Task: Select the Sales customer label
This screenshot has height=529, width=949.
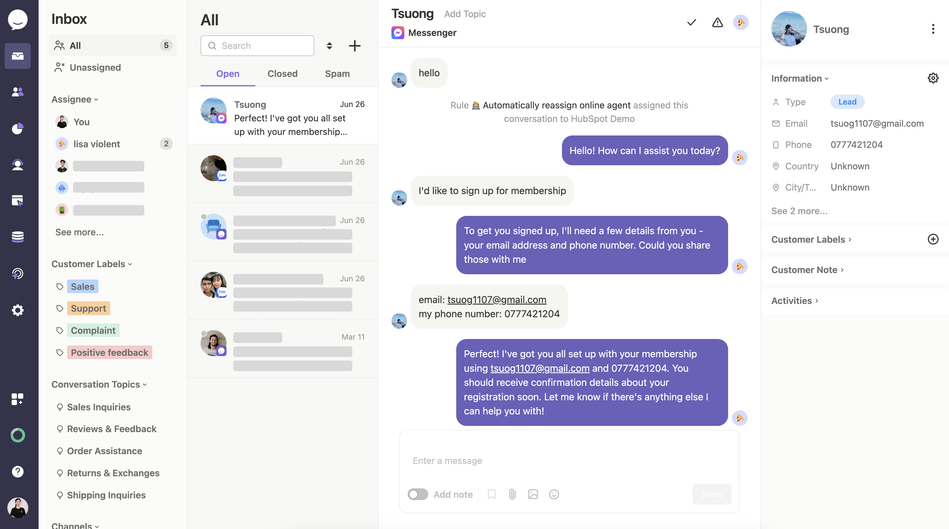Action: point(82,286)
